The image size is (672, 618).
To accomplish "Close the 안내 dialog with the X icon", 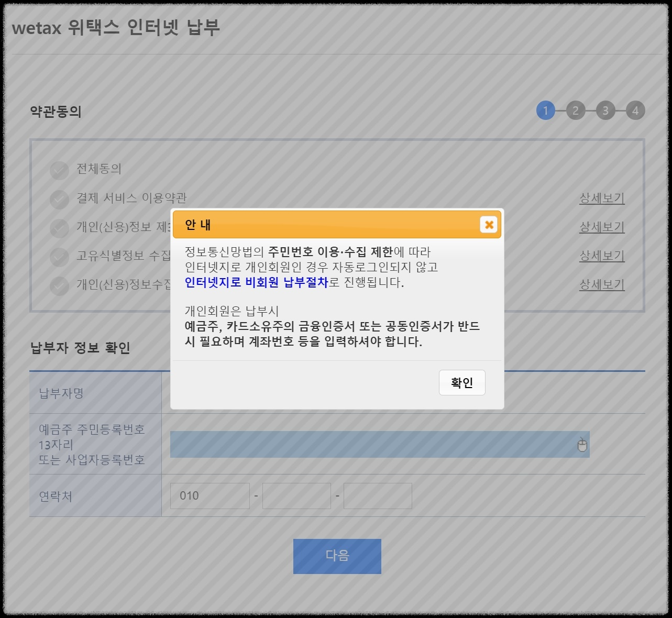I will pyautogui.click(x=489, y=225).
